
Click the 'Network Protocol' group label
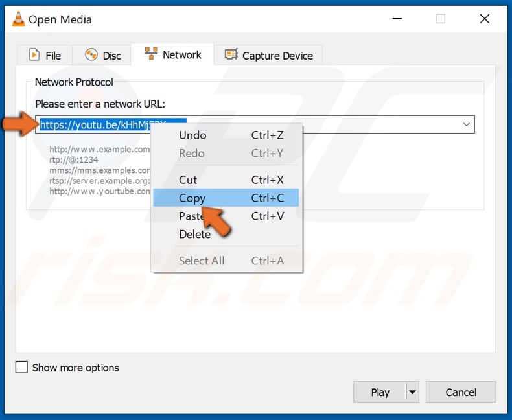click(74, 82)
